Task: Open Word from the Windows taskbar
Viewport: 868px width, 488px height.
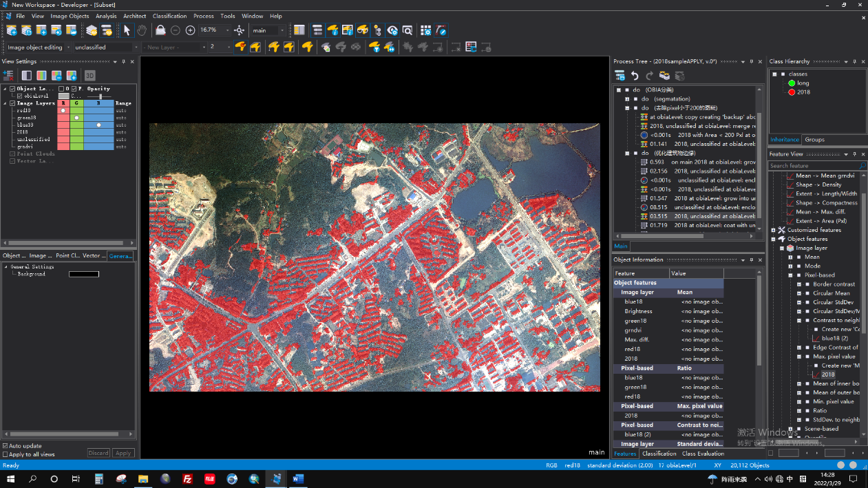Action: pos(298,479)
